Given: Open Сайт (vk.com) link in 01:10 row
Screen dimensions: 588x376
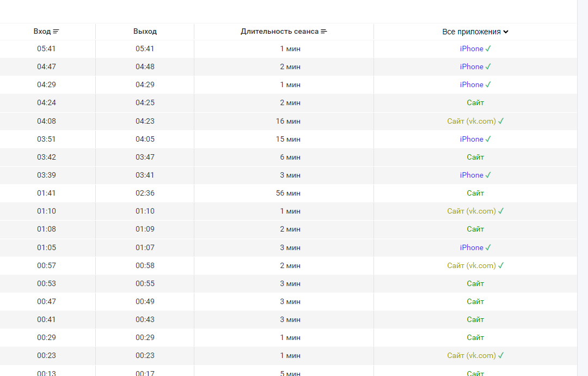Looking at the screenshot, I should click(x=471, y=211).
